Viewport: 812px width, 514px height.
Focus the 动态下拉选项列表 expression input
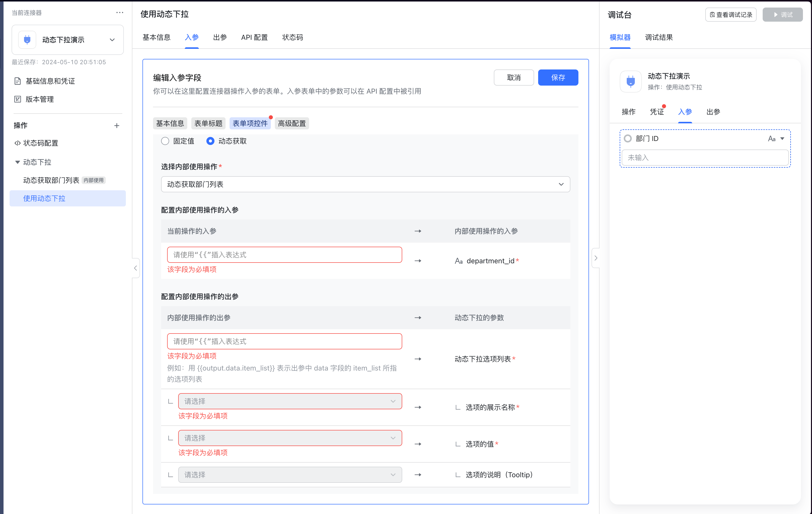click(x=285, y=341)
